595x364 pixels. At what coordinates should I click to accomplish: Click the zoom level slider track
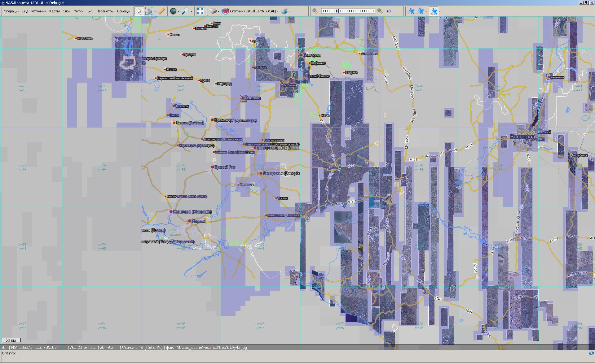point(356,11)
